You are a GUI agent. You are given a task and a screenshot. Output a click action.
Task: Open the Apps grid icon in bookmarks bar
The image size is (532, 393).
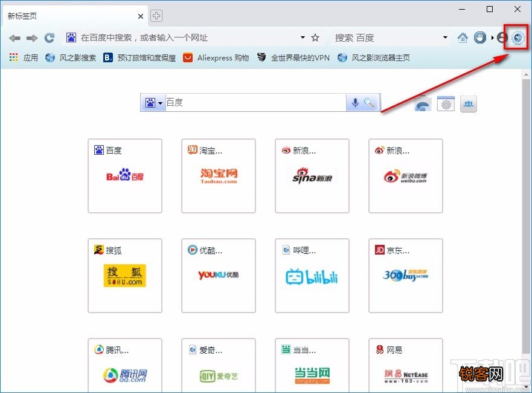tap(13, 57)
